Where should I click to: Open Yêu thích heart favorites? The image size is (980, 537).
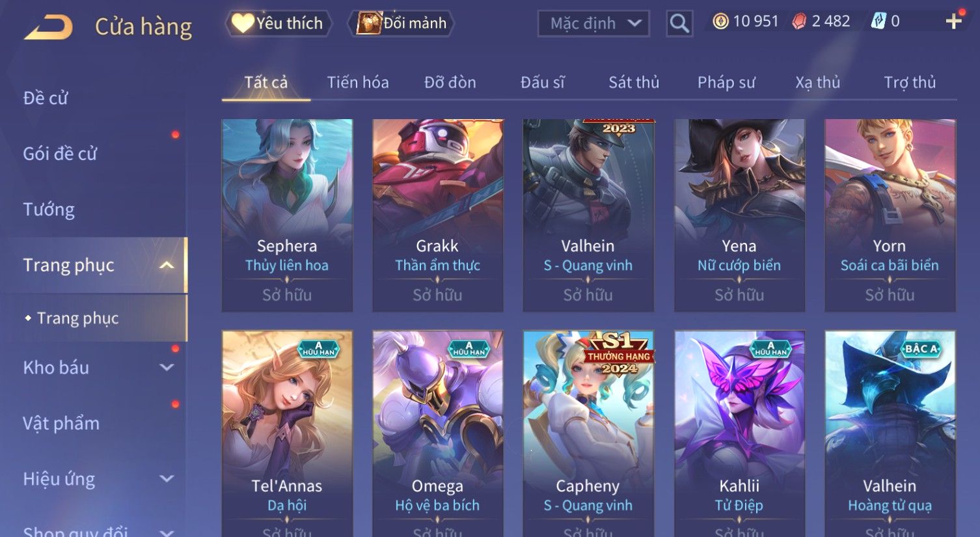(x=278, y=23)
